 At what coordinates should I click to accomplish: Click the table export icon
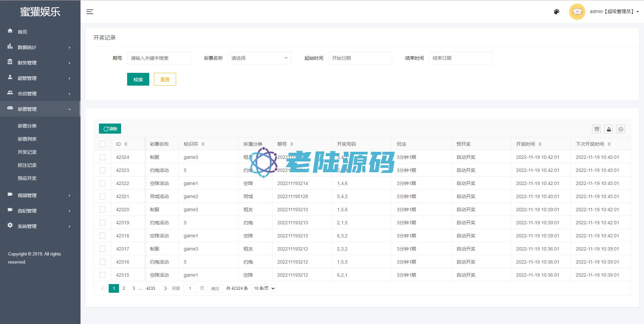pos(609,129)
